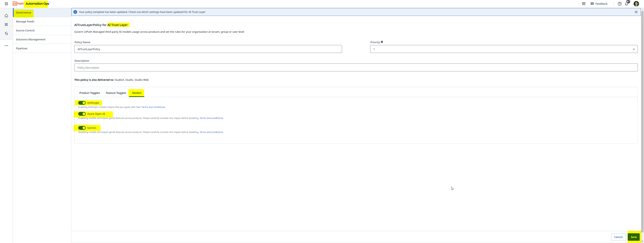Open the third left rail icon below Home
The image size is (644, 243).
[x=6, y=33]
